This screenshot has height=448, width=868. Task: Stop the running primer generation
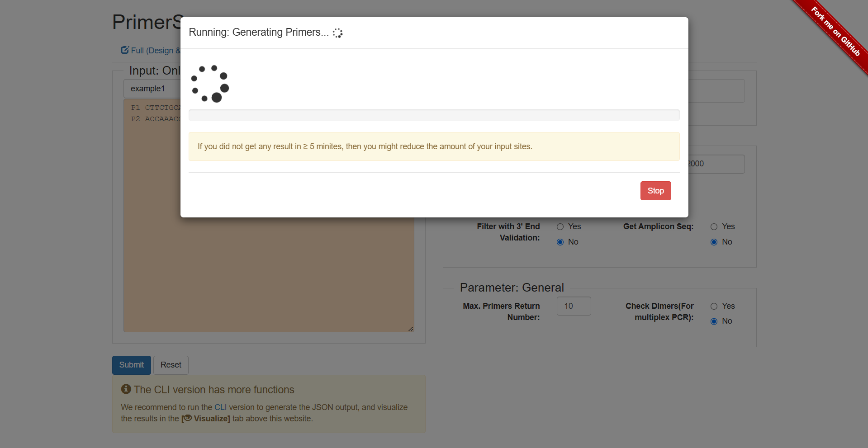tap(655, 190)
